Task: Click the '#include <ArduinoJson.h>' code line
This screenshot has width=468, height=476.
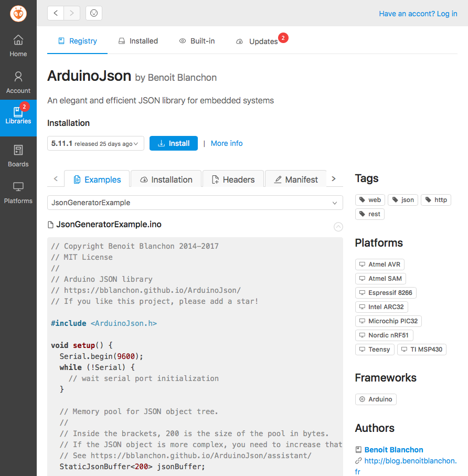Action: (104, 323)
